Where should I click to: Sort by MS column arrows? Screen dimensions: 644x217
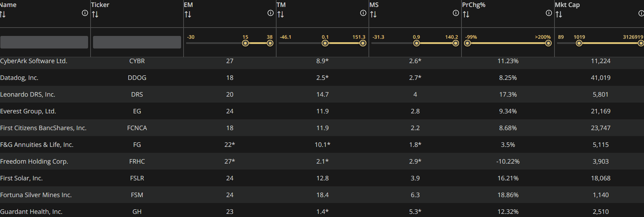(x=373, y=15)
